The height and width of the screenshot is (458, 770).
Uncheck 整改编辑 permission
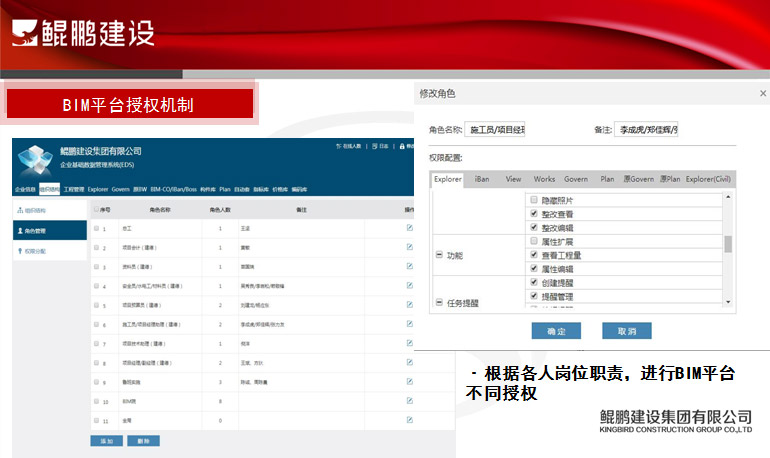(x=534, y=227)
